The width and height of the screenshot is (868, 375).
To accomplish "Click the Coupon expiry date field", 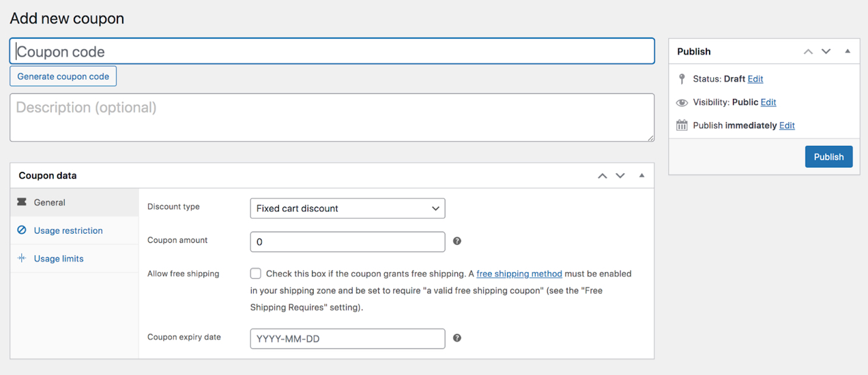I will coord(347,338).
